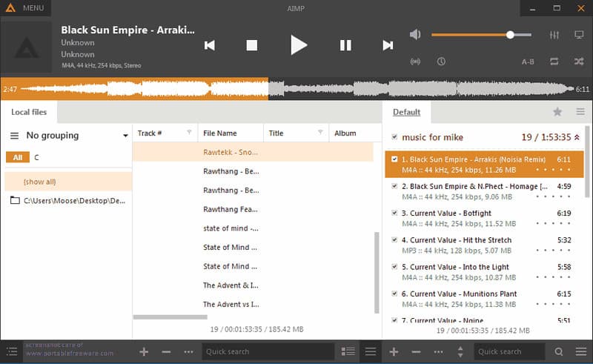This screenshot has height=364, width=593.
Task: Click the playlist search magnifier icon
Action: (559, 352)
